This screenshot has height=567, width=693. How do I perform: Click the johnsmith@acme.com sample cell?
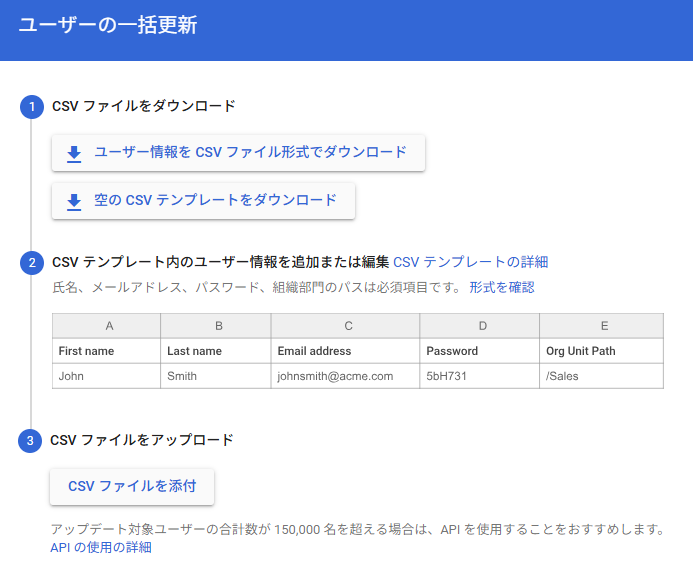coord(345,376)
